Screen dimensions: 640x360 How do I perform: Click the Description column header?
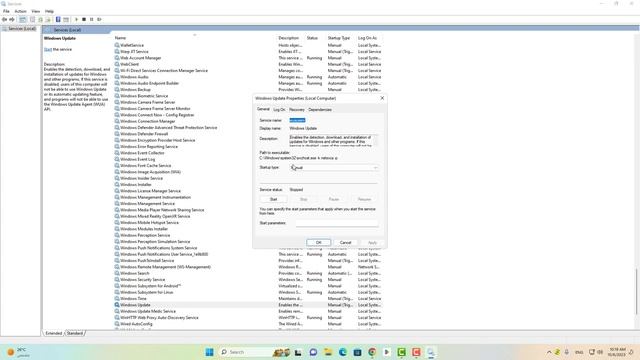click(x=289, y=38)
